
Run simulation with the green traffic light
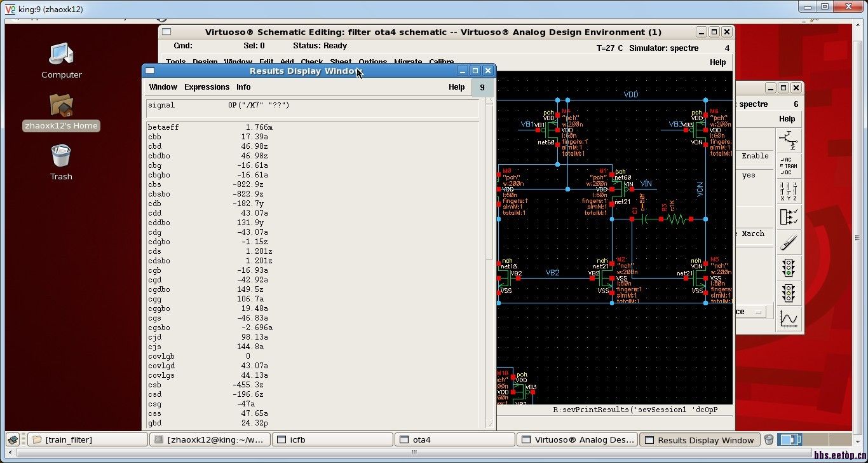pos(789,268)
